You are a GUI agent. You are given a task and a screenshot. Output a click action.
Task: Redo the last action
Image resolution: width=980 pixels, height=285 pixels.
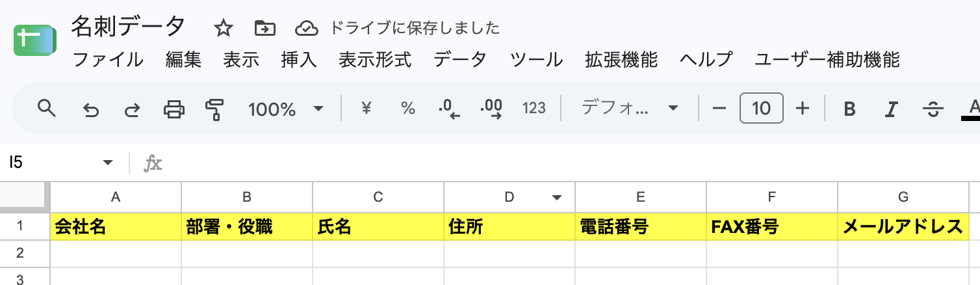[132, 109]
